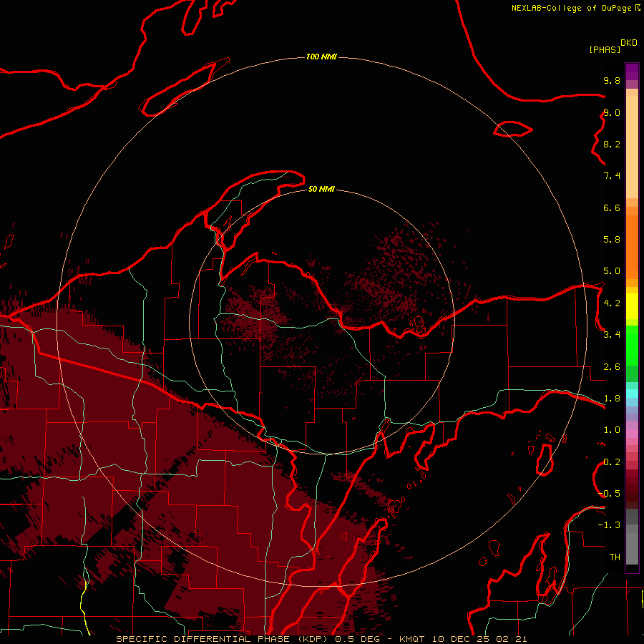
Task: Click the gray swatch at the color bar bottom
Action: [x=632, y=548]
